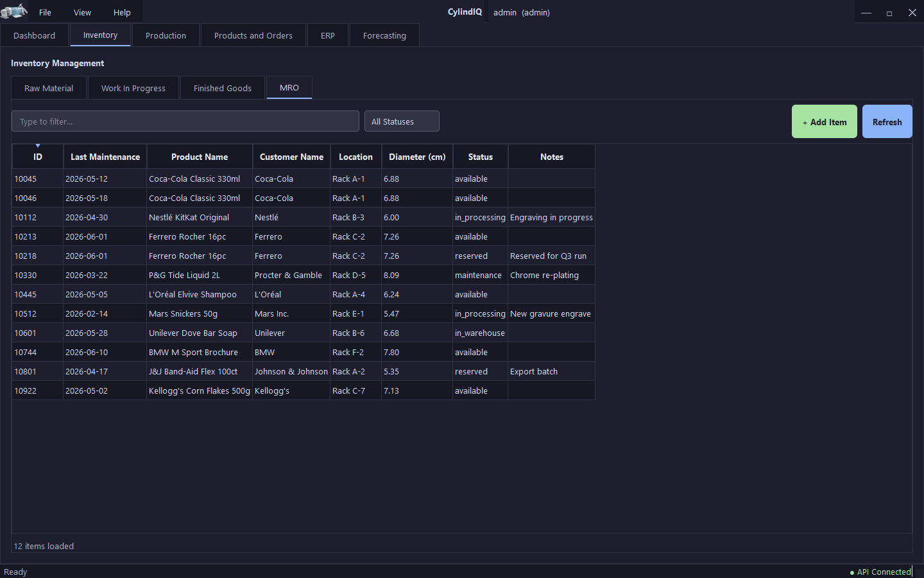Click the Kellogg's Corn Flakes 500g cell
Image resolution: width=924 pixels, height=578 pixels.
200,390
